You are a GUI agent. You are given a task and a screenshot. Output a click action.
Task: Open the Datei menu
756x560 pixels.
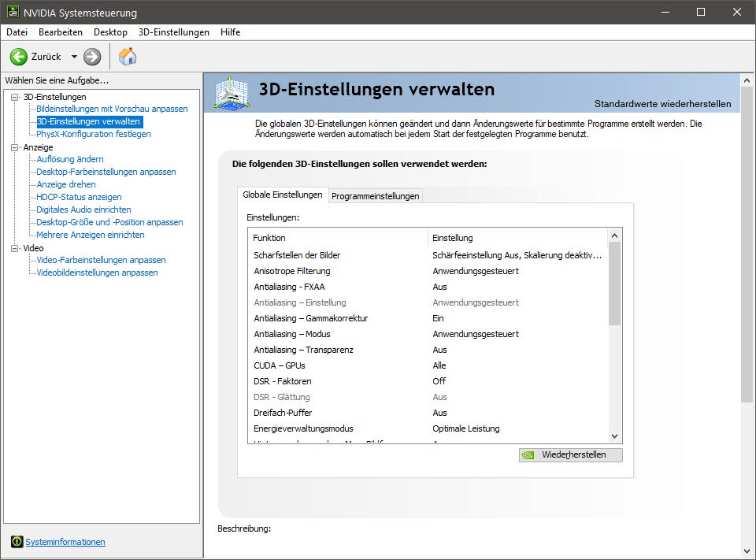[x=17, y=32]
